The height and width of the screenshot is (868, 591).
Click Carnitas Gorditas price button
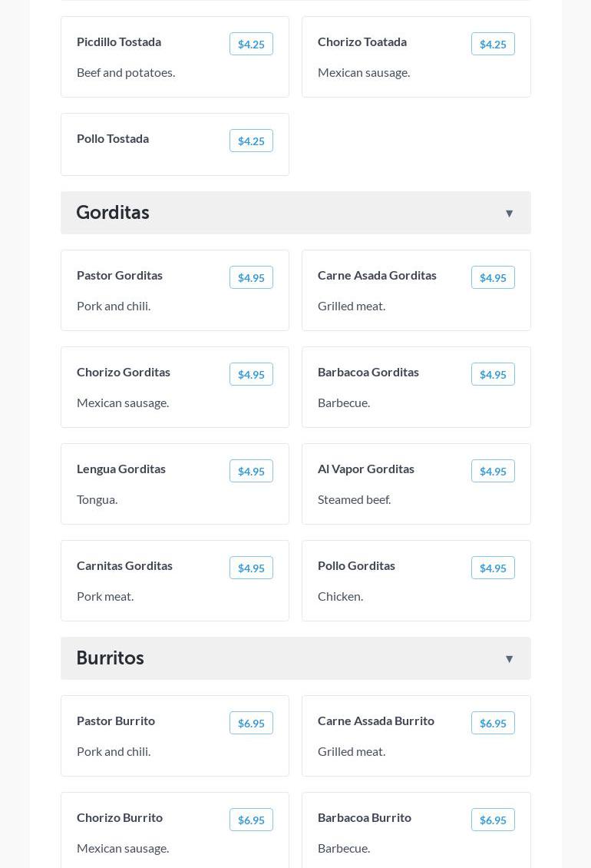[x=251, y=568]
